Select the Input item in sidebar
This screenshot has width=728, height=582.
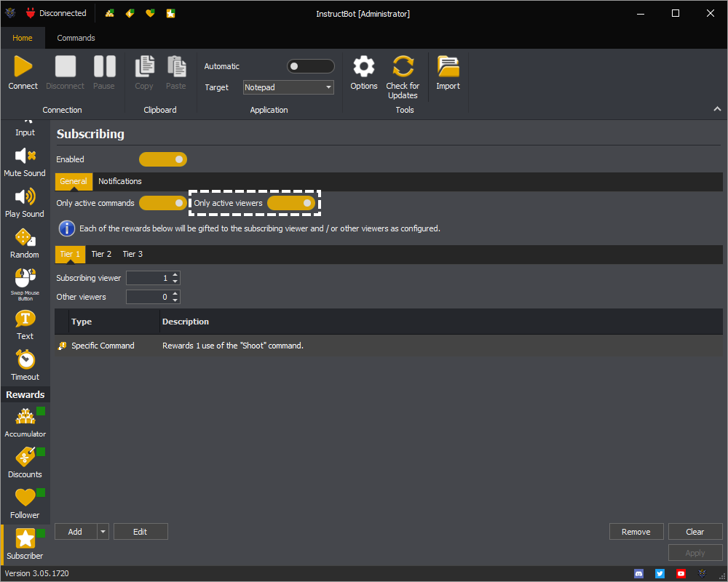(x=25, y=130)
